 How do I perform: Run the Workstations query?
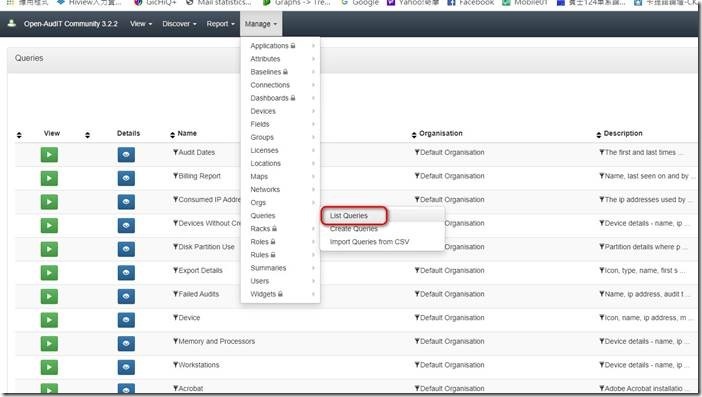pos(49,367)
